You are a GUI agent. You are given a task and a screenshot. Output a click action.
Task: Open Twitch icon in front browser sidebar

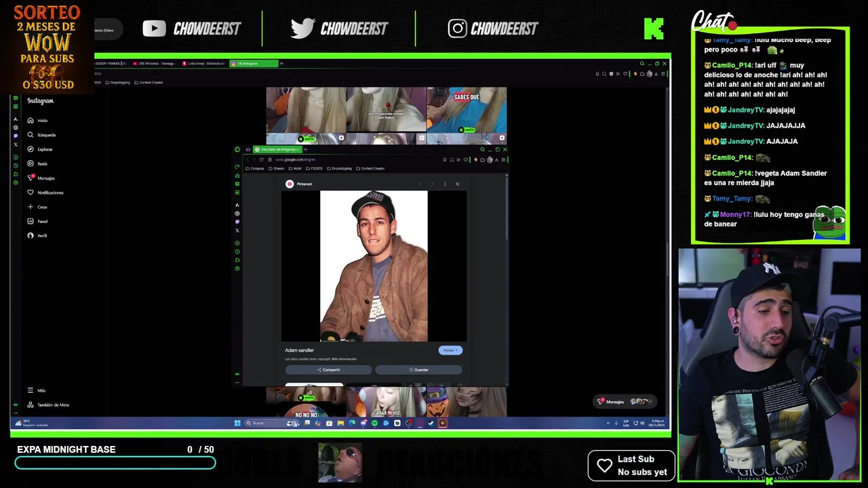pyautogui.click(x=237, y=222)
